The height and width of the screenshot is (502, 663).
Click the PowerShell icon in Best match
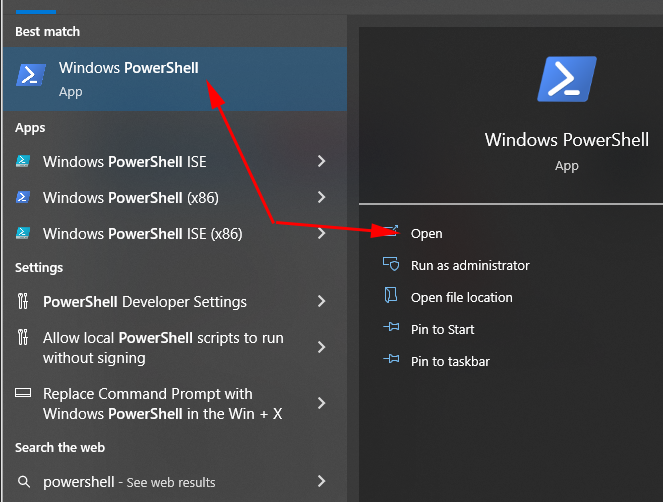(x=31, y=75)
